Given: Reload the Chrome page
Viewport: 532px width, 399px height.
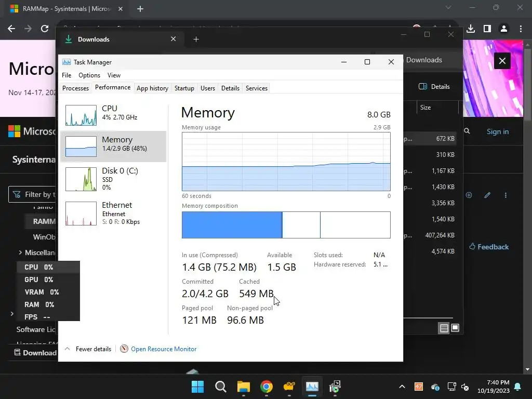Looking at the screenshot, I should 45,29.
